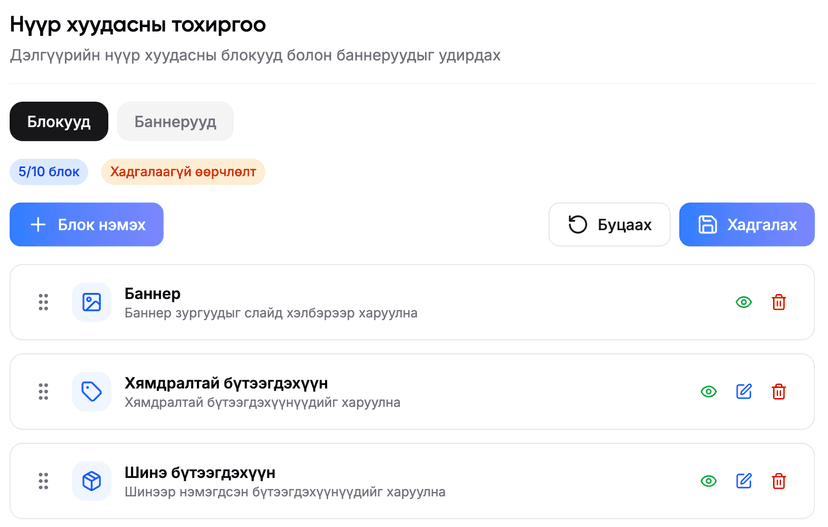Image resolution: width=828 pixels, height=527 pixels.
Task: Click the Шинэ бүтээгдэхүүн box icon
Action: pos(92,481)
